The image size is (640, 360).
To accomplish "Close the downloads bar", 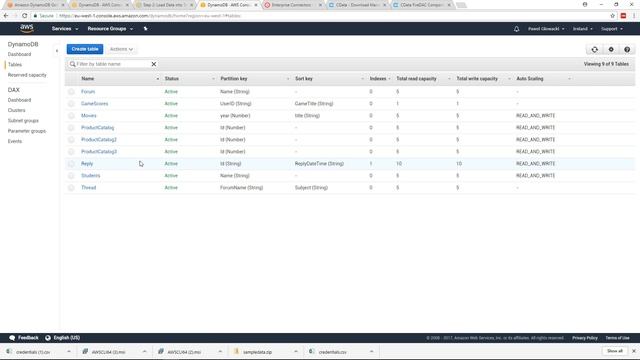I will (633, 351).
